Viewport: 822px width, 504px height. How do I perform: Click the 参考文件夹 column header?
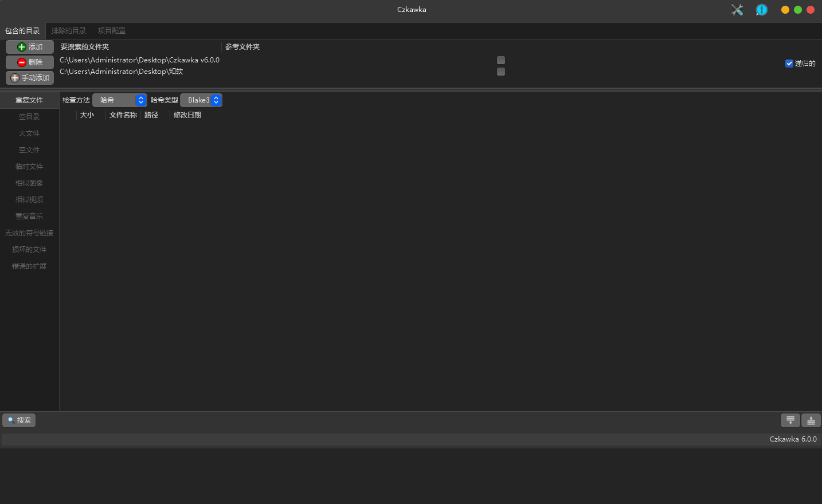[x=242, y=47]
